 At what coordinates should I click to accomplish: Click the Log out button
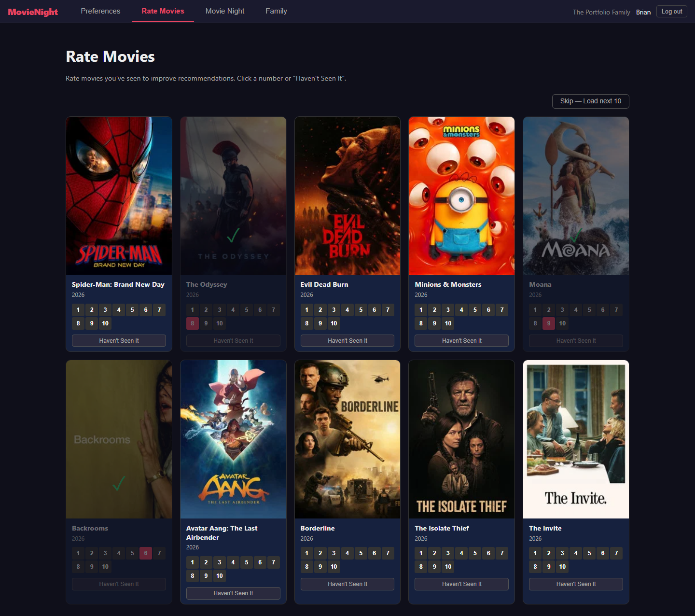[671, 12]
